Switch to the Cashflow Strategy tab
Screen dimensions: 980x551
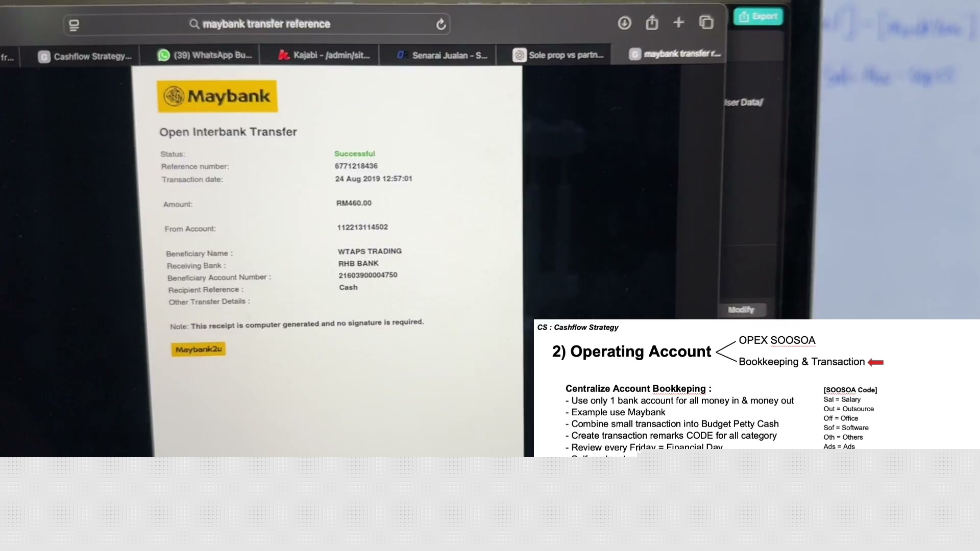84,56
